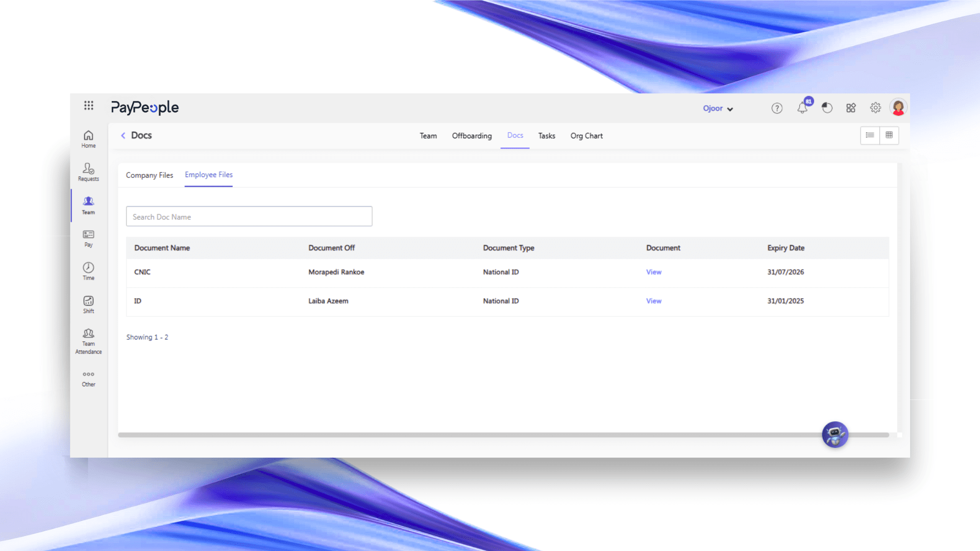Open the settings gear icon
Image resolution: width=980 pixels, height=551 pixels.
click(x=875, y=108)
